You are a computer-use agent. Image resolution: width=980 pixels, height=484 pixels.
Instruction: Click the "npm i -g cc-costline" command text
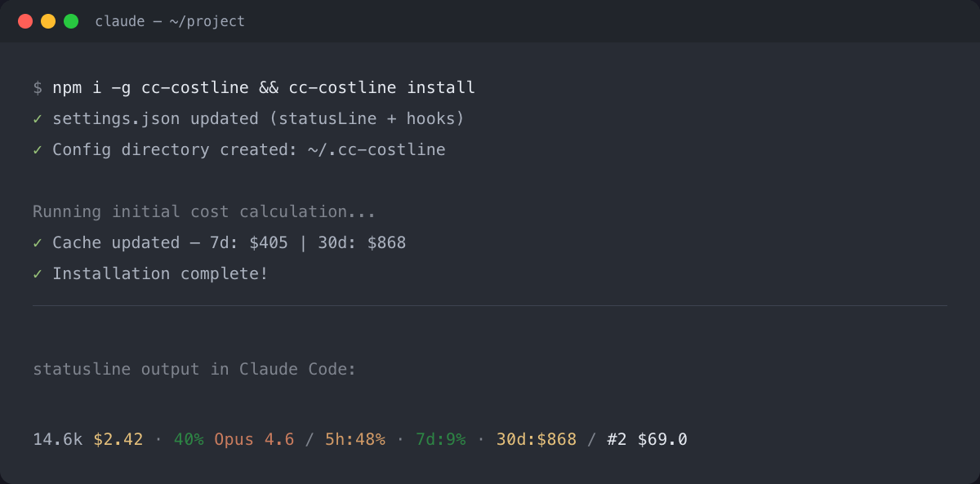coord(151,87)
